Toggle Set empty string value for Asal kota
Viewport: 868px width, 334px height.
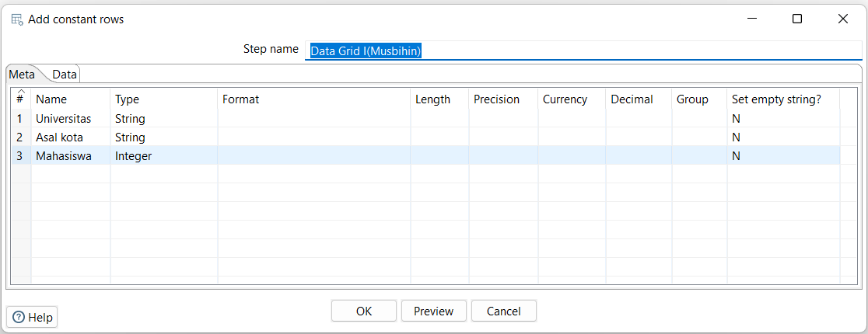click(783, 137)
